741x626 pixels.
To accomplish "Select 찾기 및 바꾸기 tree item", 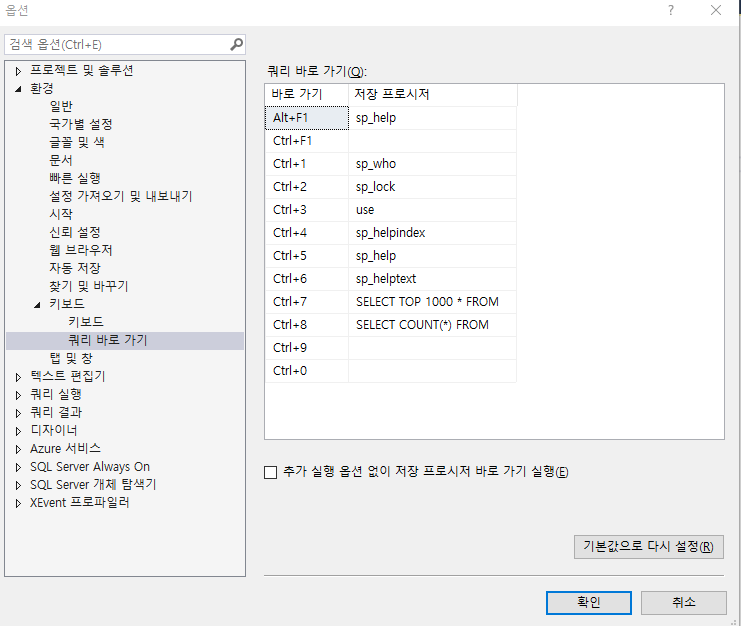I will tap(89, 286).
